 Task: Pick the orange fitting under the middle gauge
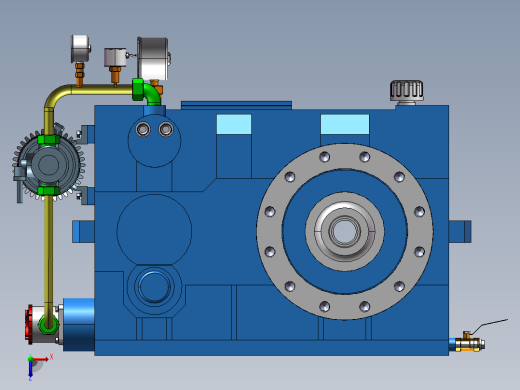(x=115, y=75)
